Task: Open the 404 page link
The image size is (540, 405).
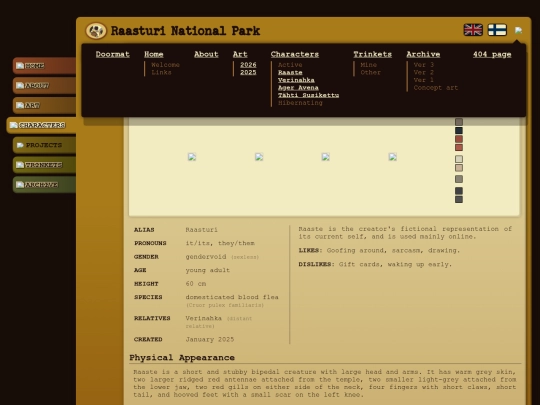Action: click(x=492, y=54)
